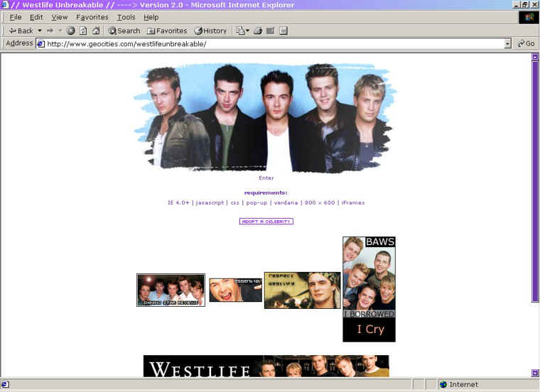Open the Tools menu
The width and height of the screenshot is (540, 392).
(x=126, y=17)
